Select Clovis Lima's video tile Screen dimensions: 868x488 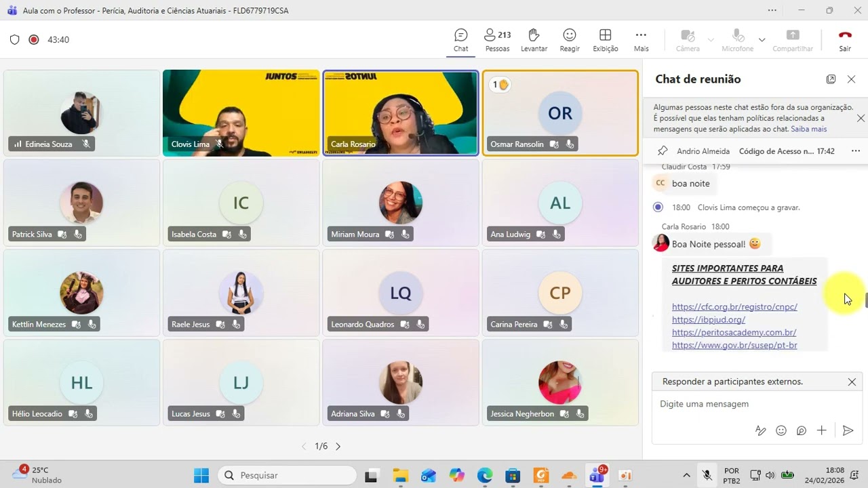pyautogui.click(x=241, y=113)
